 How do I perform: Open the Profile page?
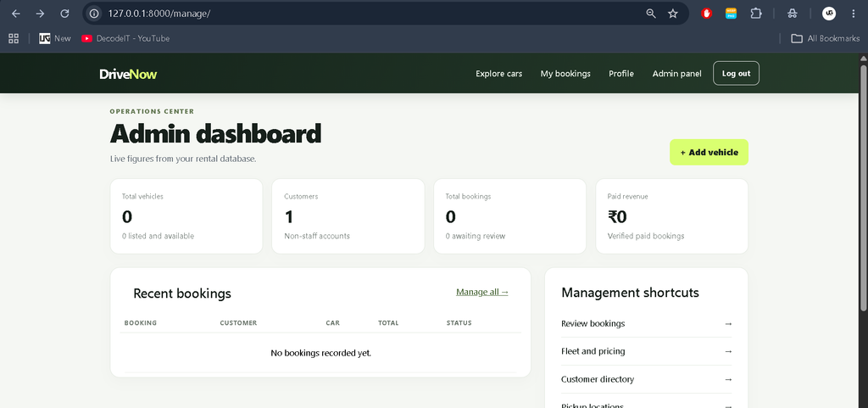click(621, 74)
